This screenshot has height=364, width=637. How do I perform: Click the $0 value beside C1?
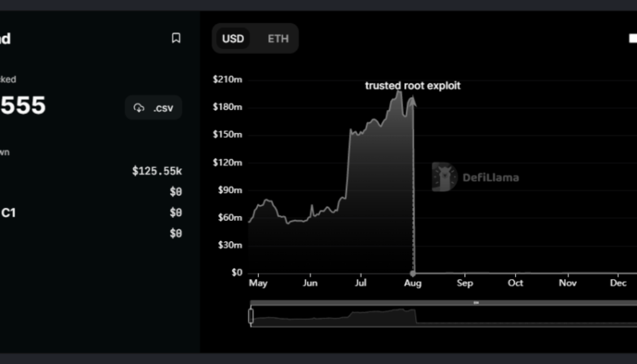(177, 212)
